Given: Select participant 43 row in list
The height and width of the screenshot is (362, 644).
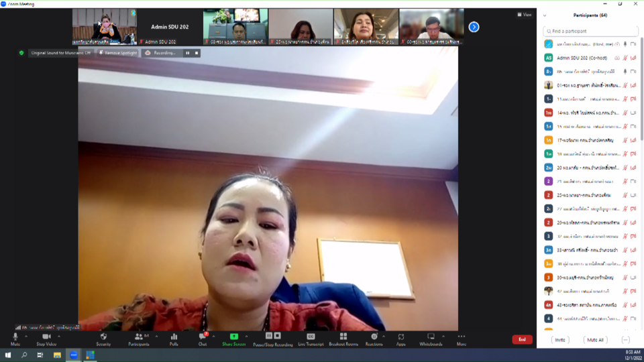Looking at the screenshot, I should [x=590, y=305].
